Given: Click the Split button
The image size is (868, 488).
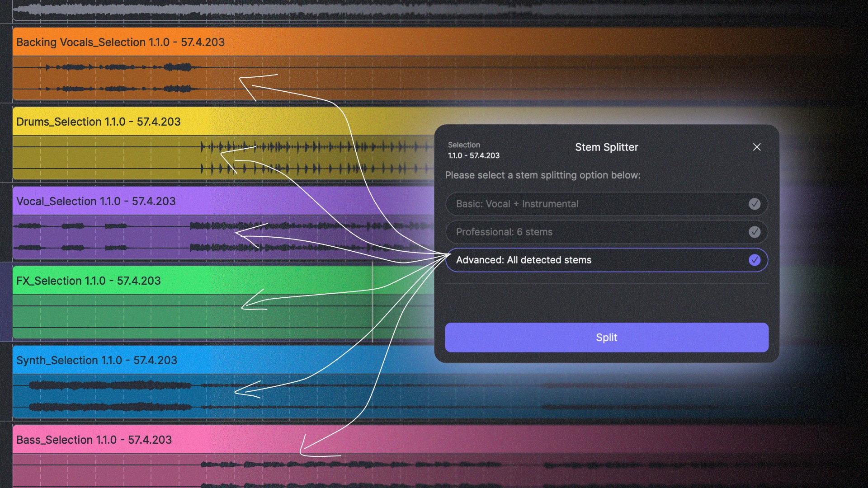Looking at the screenshot, I should 606,337.
